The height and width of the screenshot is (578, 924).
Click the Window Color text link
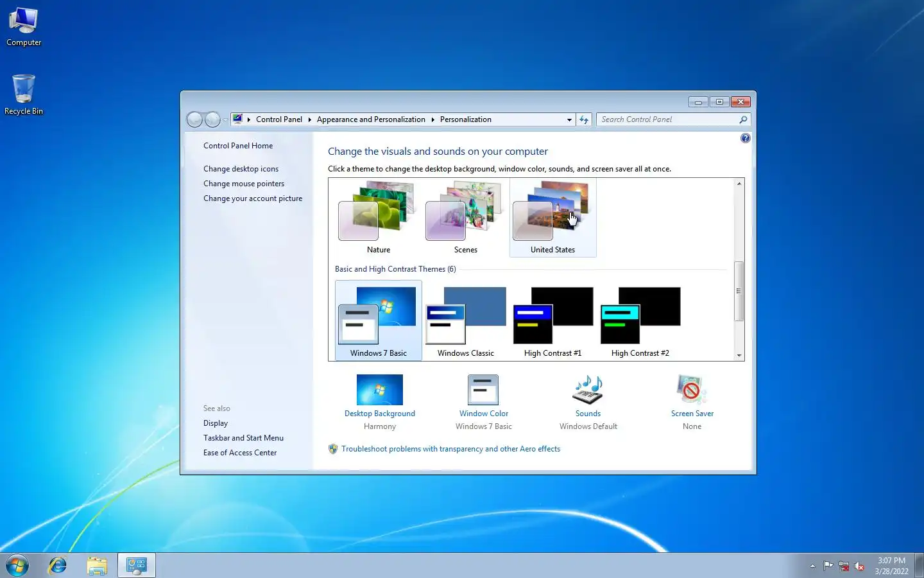[483, 414]
